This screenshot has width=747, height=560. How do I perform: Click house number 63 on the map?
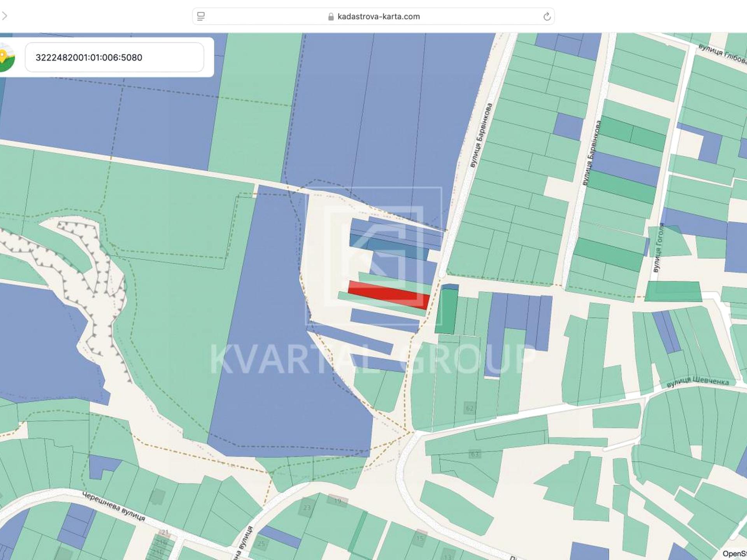pos(474,454)
